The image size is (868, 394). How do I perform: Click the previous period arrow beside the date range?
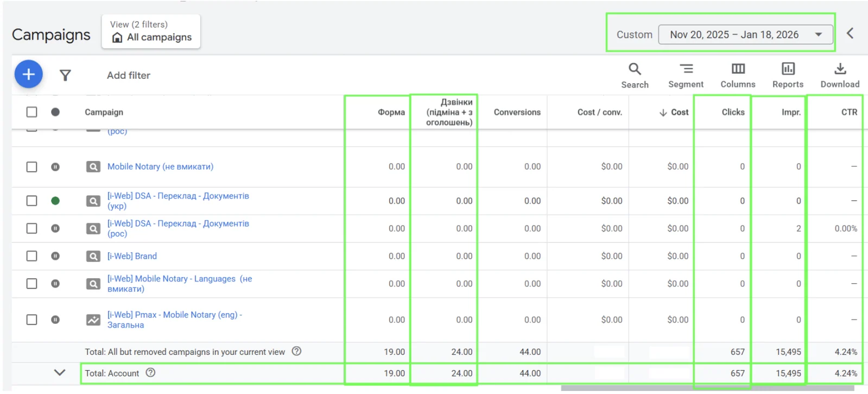click(850, 34)
